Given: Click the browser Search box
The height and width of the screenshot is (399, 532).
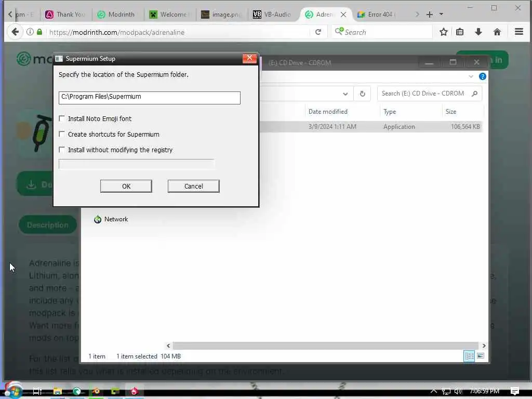Looking at the screenshot, I should [x=382, y=32].
